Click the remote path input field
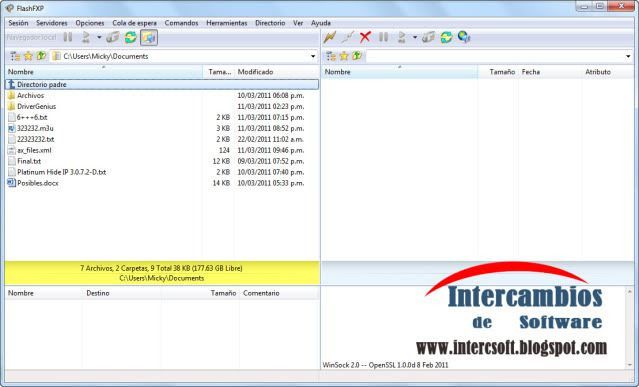Viewport: 639px width, 387px height. [495, 56]
